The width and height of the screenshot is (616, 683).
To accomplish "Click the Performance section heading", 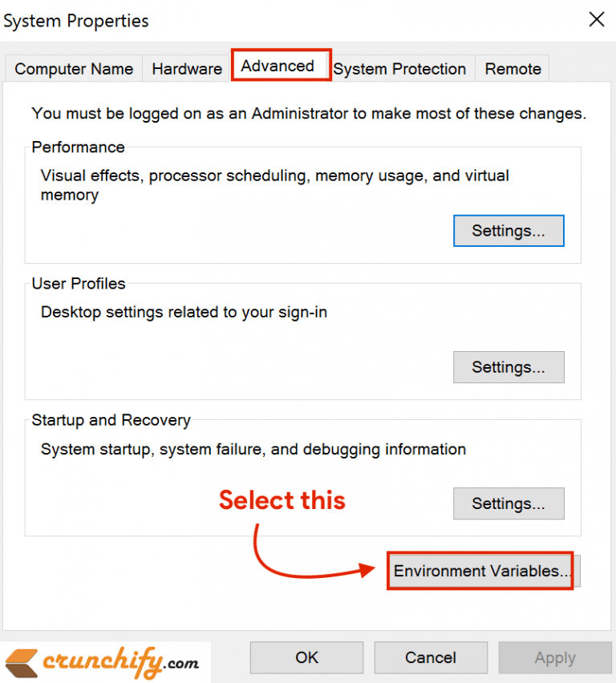I will (x=78, y=147).
